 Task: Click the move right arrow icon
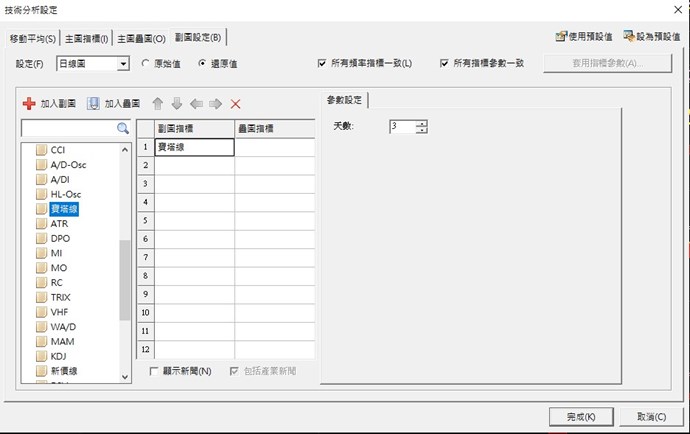[216, 104]
